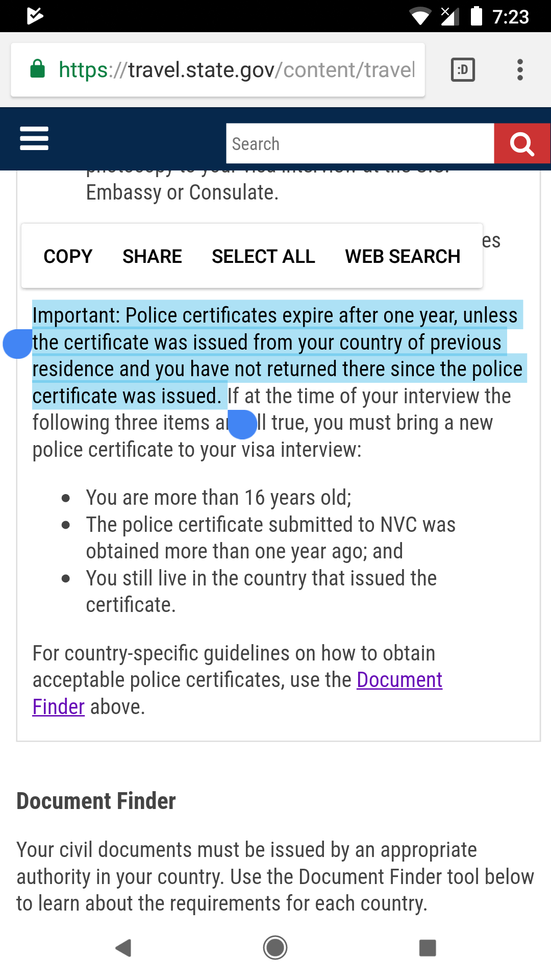Open the browser tab switcher icon

coord(463,70)
